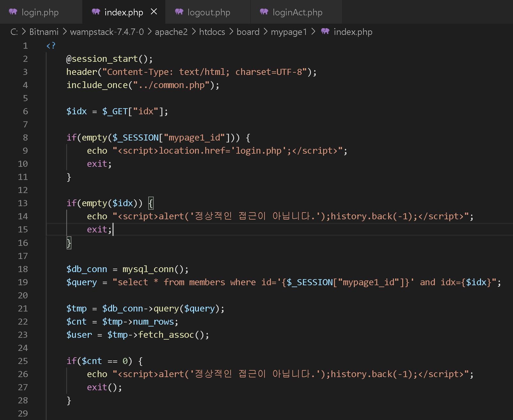Open the apache2 breadcrumb segment
The image size is (513, 420).
(171, 32)
